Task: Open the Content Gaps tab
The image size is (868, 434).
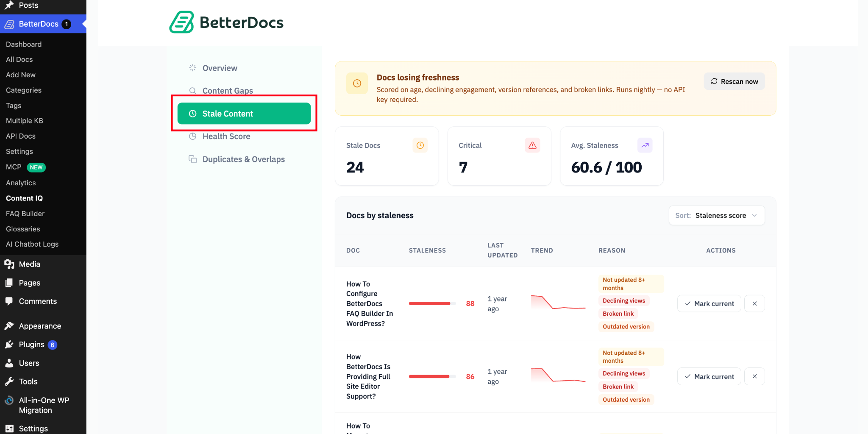Action: pyautogui.click(x=244, y=91)
